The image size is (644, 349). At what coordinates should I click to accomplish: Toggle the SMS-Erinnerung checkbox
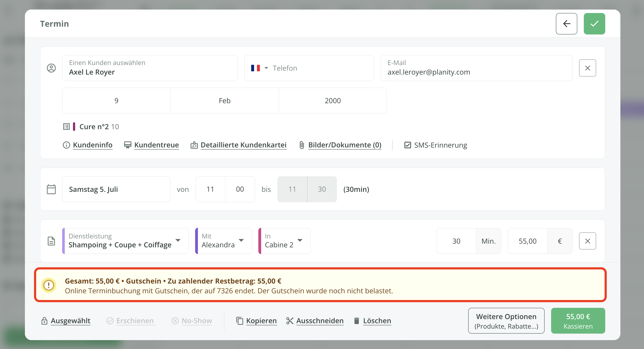(408, 145)
